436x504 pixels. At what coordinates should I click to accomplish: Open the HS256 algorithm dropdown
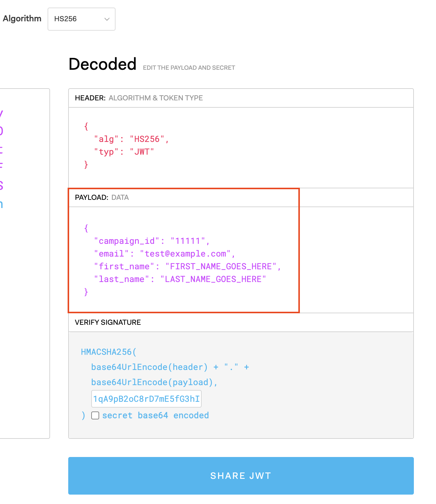coord(81,19)
